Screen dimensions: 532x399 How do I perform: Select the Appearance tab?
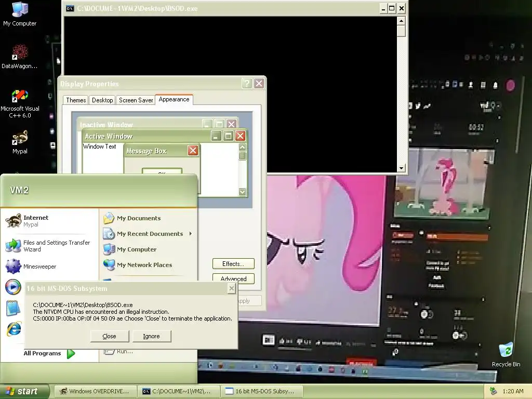click(174, 99)
